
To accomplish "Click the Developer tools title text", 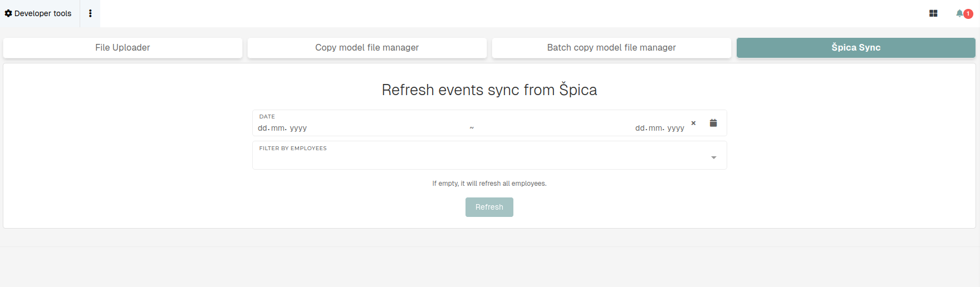I will [x=43, y=13].
